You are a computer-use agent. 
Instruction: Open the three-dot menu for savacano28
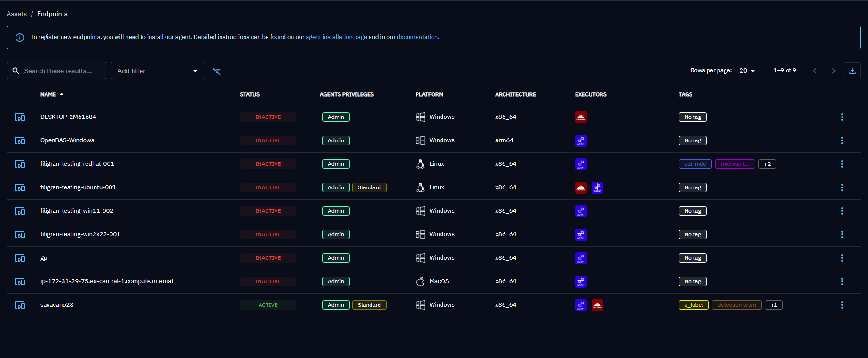tap(842, 305)
